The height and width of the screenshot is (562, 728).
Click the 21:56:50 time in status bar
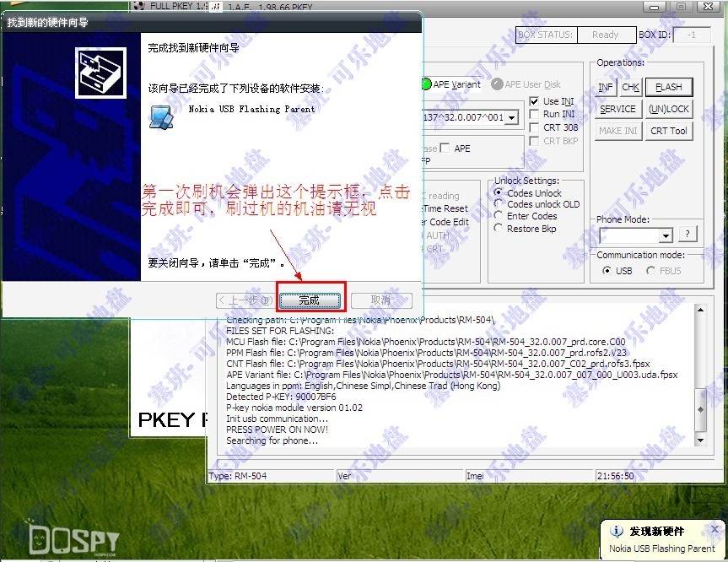point(615,476)
